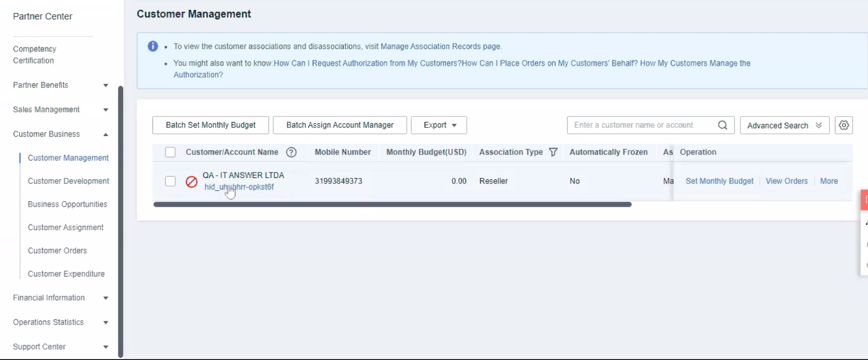868x360 pixels.
Task: Open table column settings gear icon
Action: (x=843, y=125)
